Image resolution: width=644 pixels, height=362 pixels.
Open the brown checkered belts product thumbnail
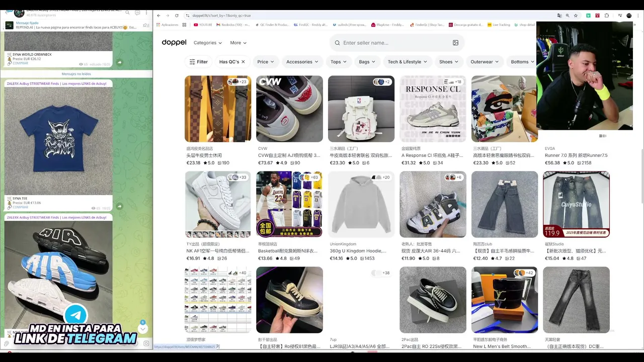coord(218,109)
